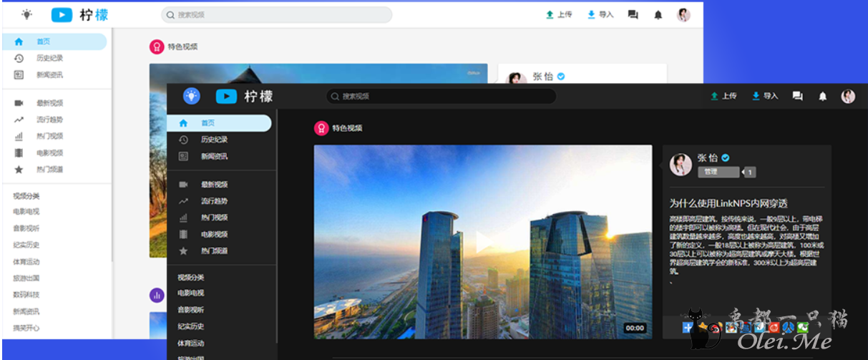This screenshot has width=868, height=360.
Task: Select 首页 home in the dark window sidebar
Action: point(219,123)
